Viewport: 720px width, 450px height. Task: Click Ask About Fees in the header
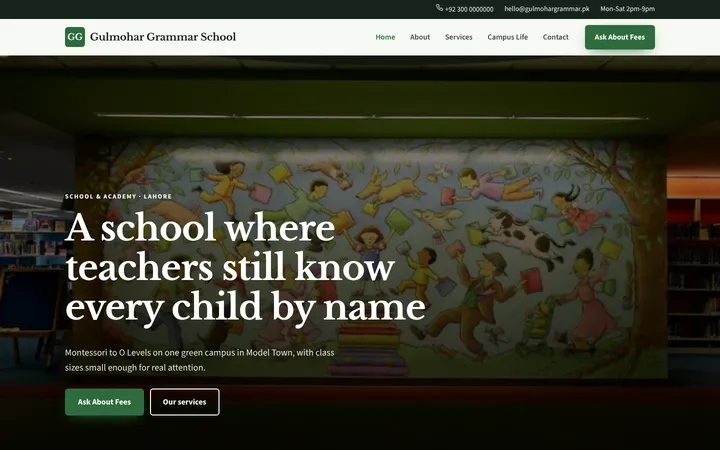pos(619,37)
